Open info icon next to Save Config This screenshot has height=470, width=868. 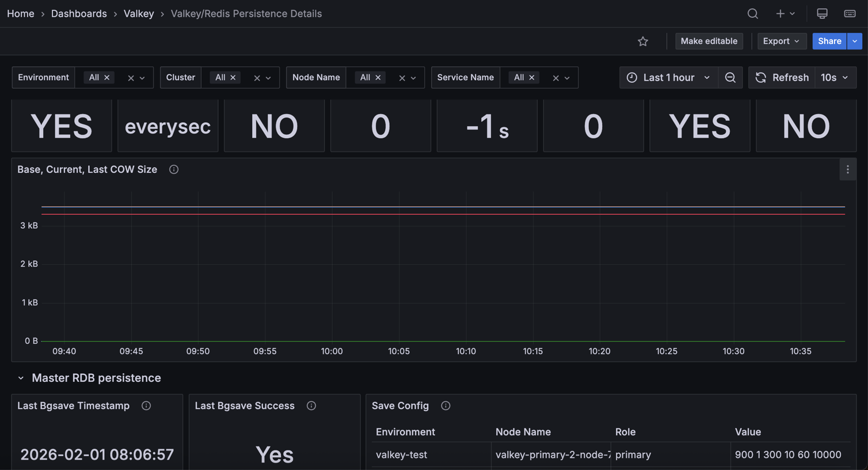[x=446, y=405]
